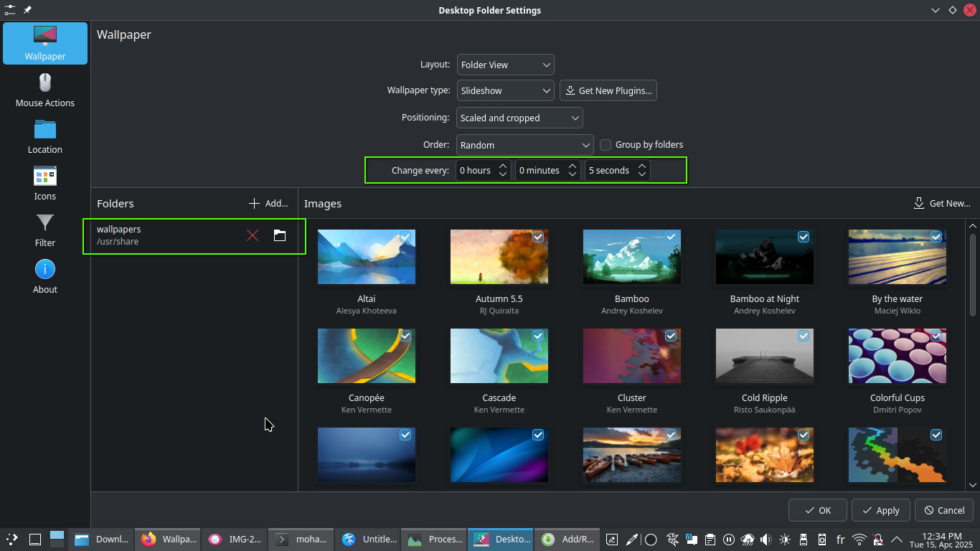980x551 pixels.
Task: Increase the seconds value with the up stepper
Action: (642, 166)
